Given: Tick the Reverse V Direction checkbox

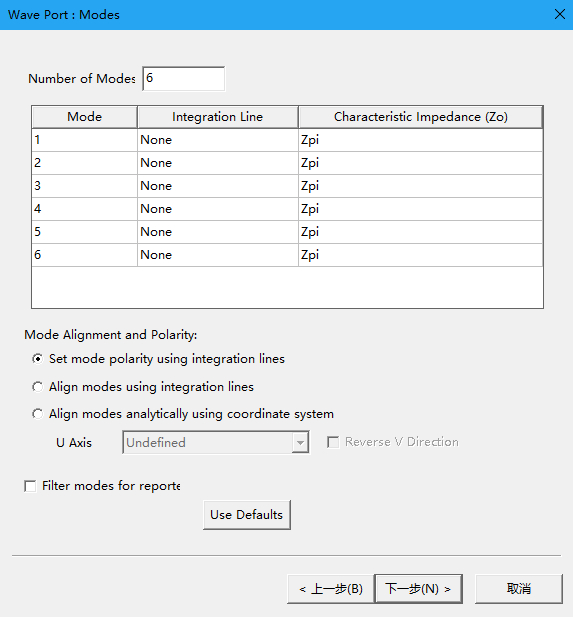Looking at the screenshot, I should (x=333, y=442).
